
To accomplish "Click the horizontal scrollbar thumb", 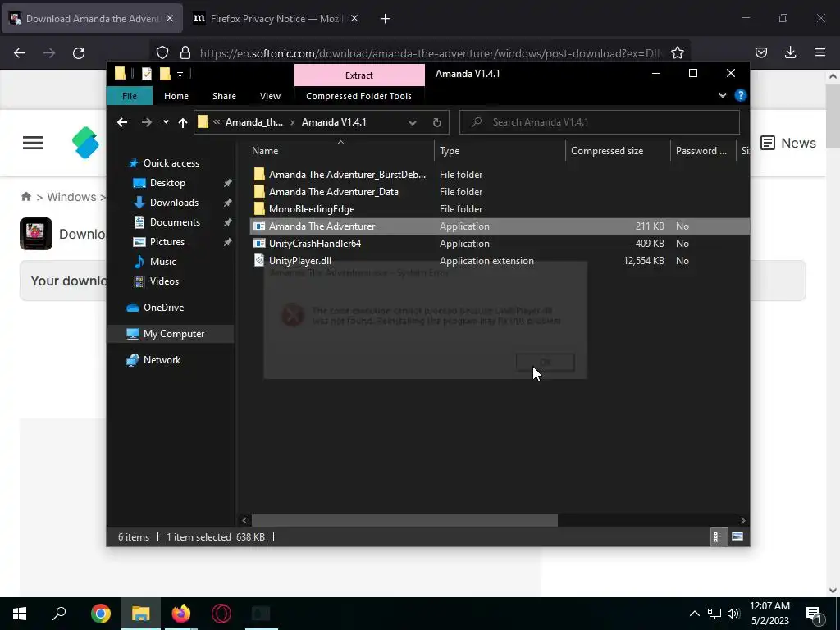I will 404,520.
